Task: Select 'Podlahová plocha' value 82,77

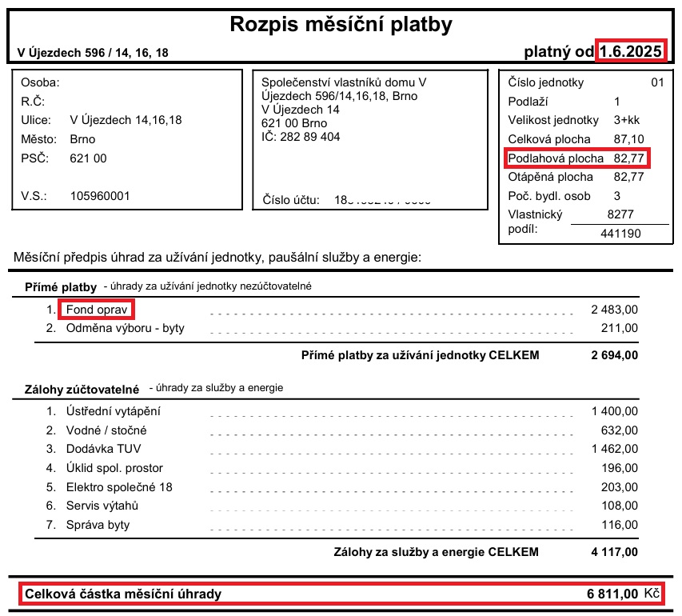Action: 628,158
